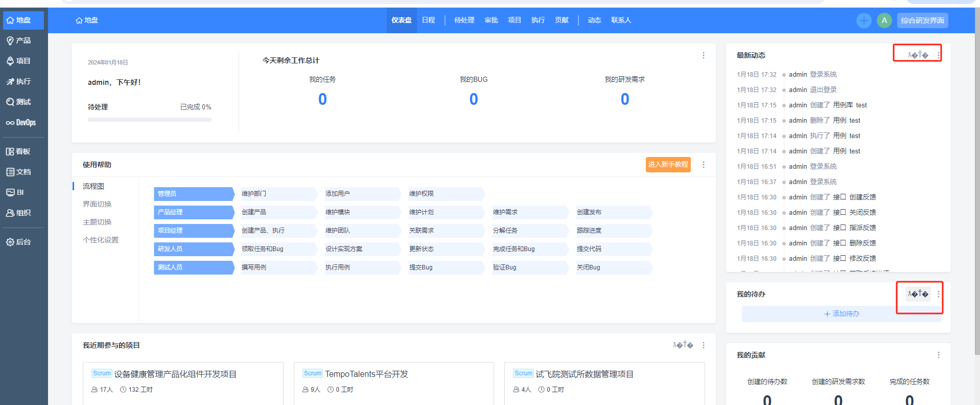
Task: Open the 产品 (Product) sidebar icon
Action: coord(19,40)
